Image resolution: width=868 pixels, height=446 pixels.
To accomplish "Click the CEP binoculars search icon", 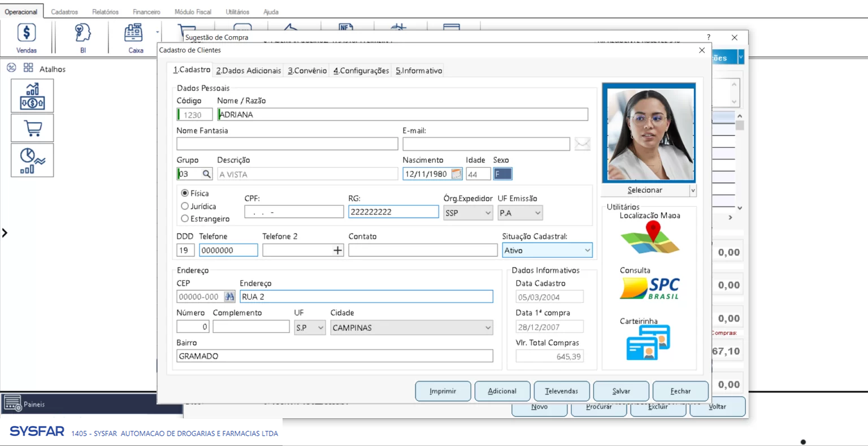I will pos(229,297).
